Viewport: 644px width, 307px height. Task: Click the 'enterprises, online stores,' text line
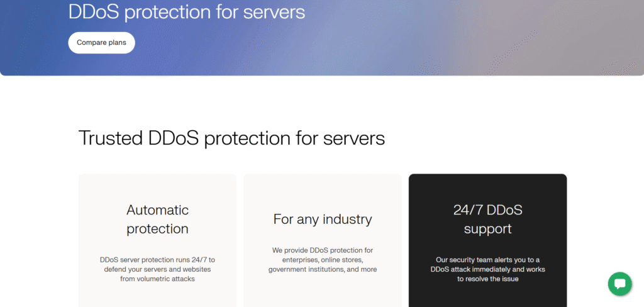(x=322, y=260)
